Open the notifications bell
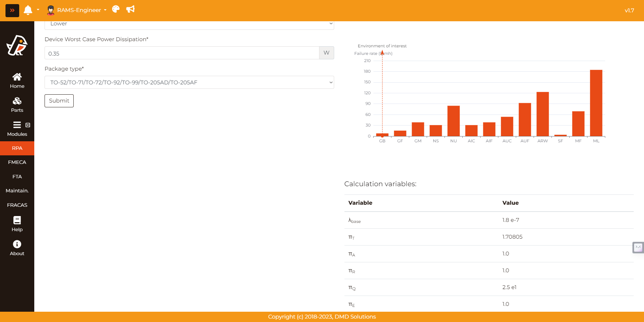 (x=28, y=10)
